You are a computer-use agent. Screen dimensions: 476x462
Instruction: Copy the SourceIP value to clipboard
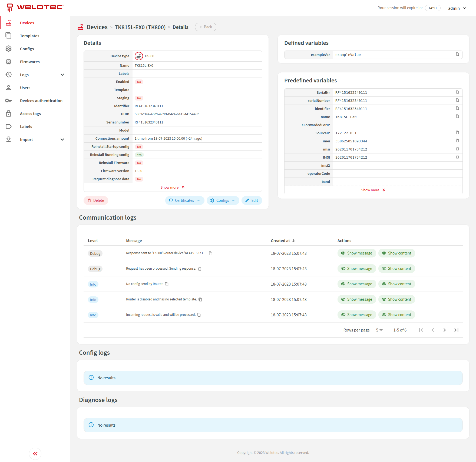tap(457, 133)
